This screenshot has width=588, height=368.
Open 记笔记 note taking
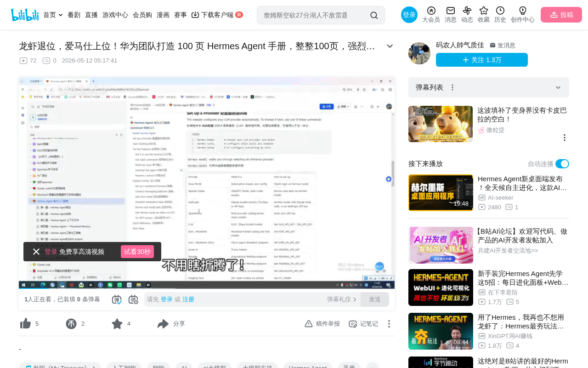[363, 324]
